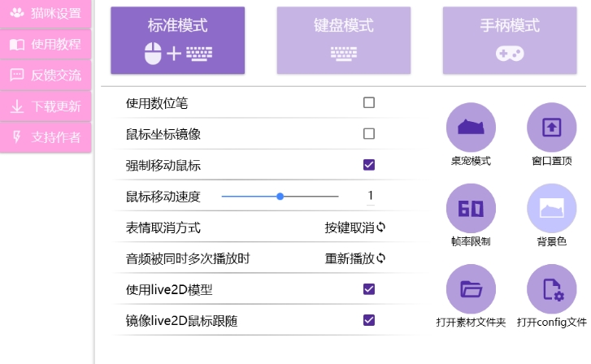The width and height of the screenshot is (591, 364).
Task: Disable the 使用live2D模型 checkbox
Action: click(369, 289)
